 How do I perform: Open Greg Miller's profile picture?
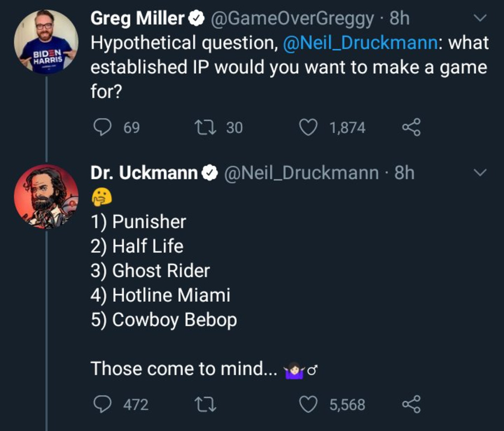pos(46,42)
